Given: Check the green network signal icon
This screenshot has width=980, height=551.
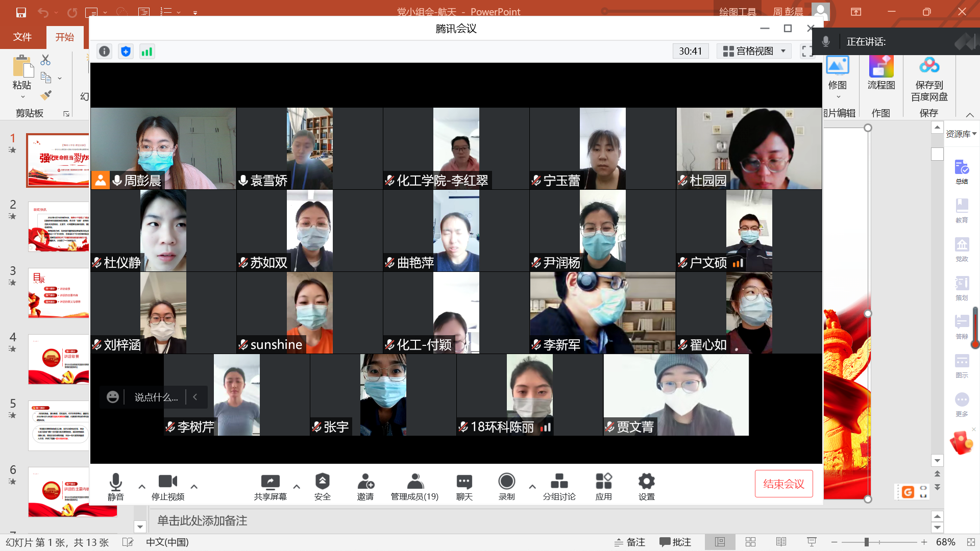Looking at the screenshot, I should 147,52.
